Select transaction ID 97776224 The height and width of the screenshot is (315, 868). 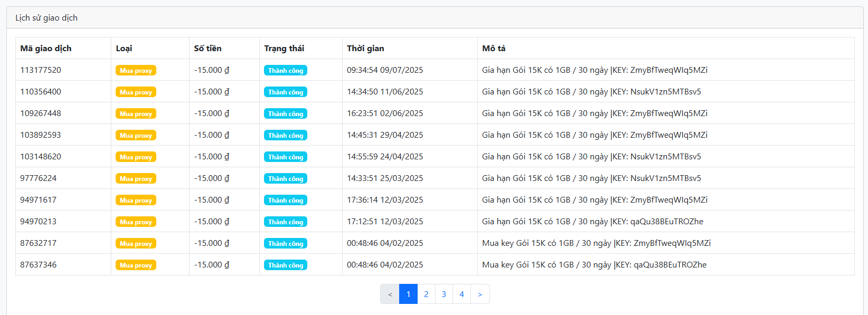(39, 178)
